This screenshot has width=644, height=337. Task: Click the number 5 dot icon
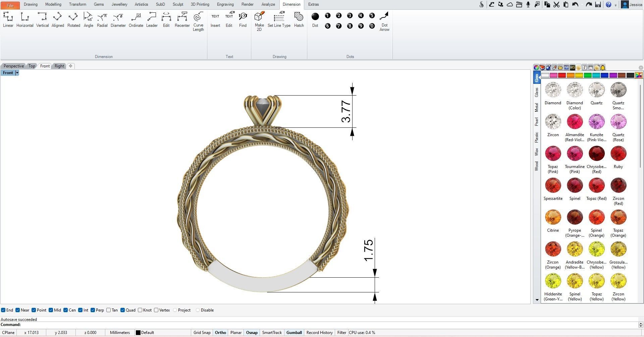point(372,16)
